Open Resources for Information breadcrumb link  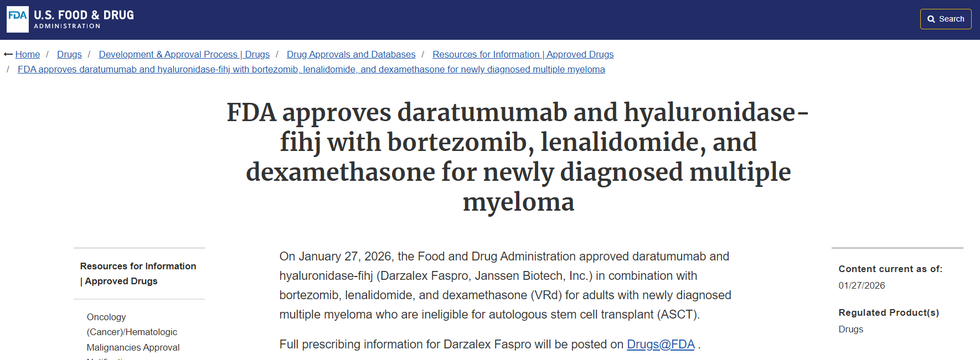523,54
